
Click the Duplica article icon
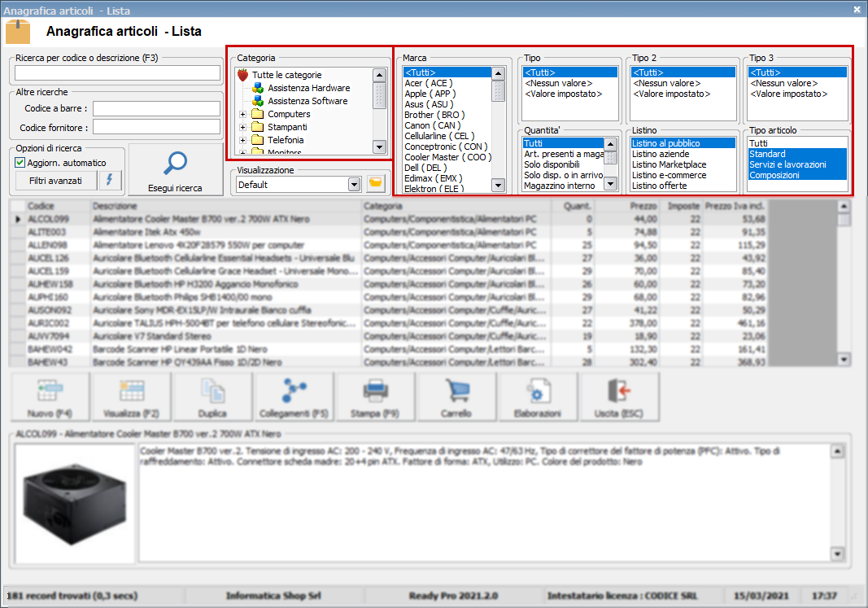pyautogui.click(x=212, y=393)
